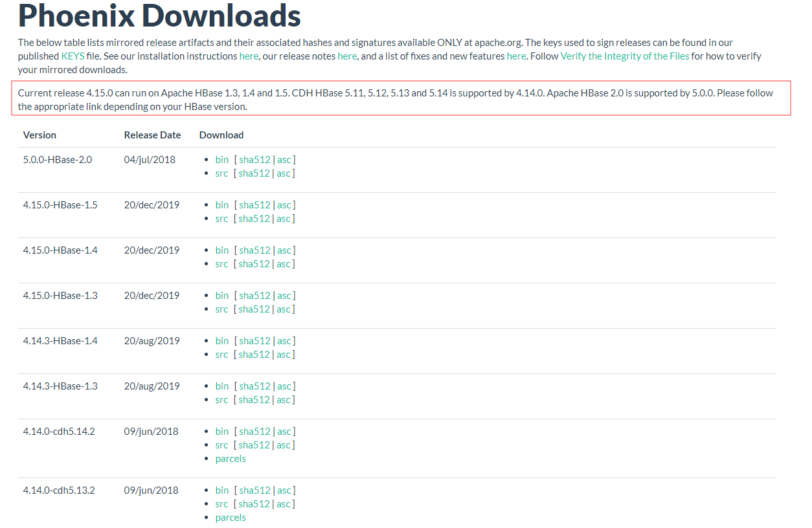
Task: Open the installation instructions 'here' link
Action: (249, 56)
